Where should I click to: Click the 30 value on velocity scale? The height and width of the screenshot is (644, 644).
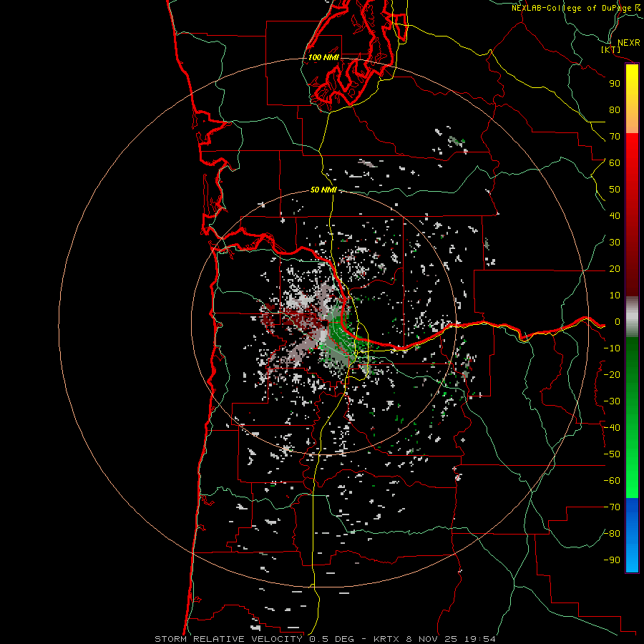(615, 243)
